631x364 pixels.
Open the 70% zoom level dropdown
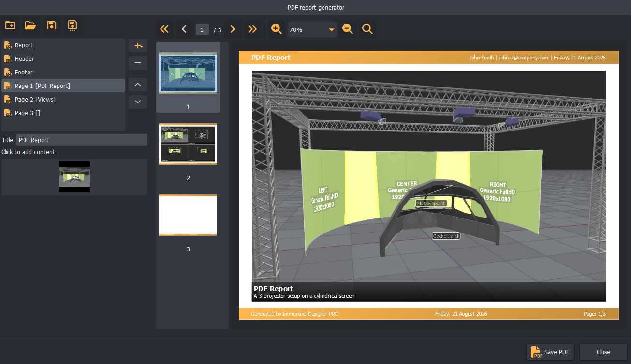tap(312, 29)
